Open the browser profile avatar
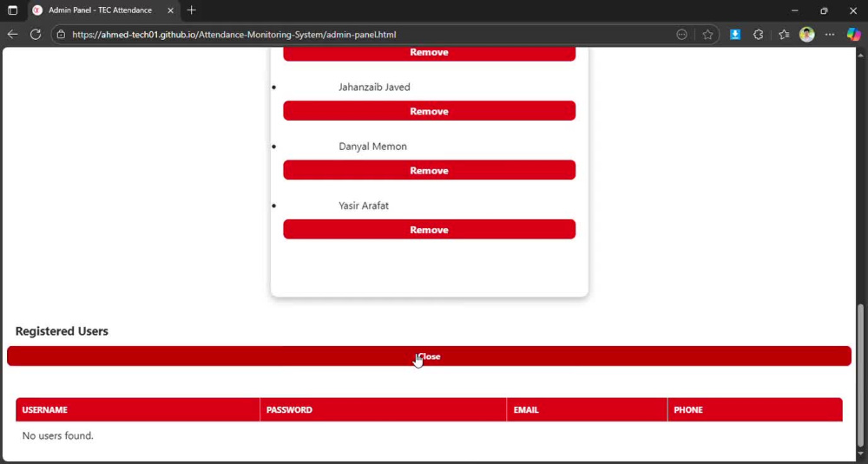The image size is (868, 464). [807, 35]
